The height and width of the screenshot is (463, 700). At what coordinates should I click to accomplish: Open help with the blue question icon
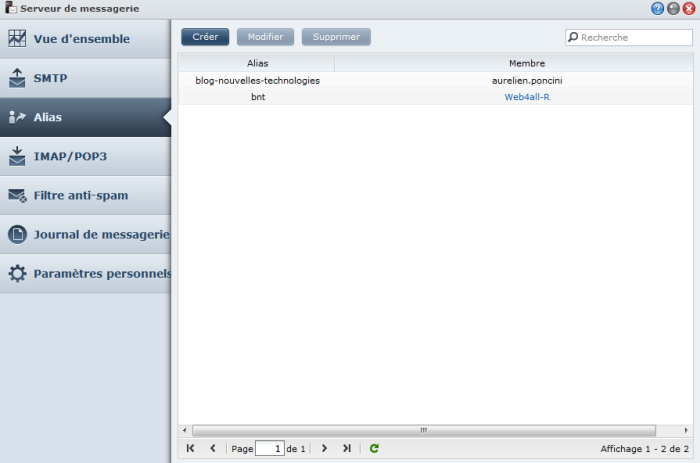657,8
